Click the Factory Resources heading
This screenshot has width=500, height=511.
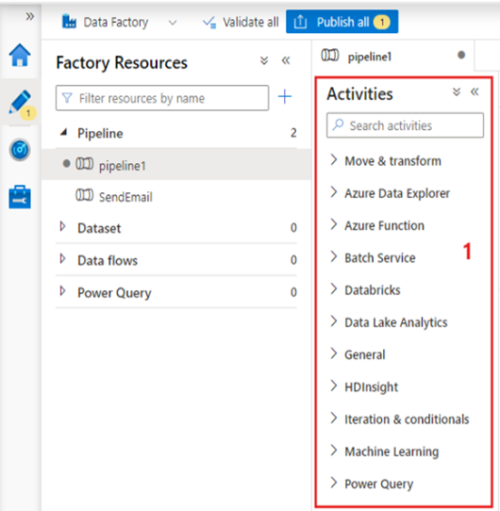point(122,63)
